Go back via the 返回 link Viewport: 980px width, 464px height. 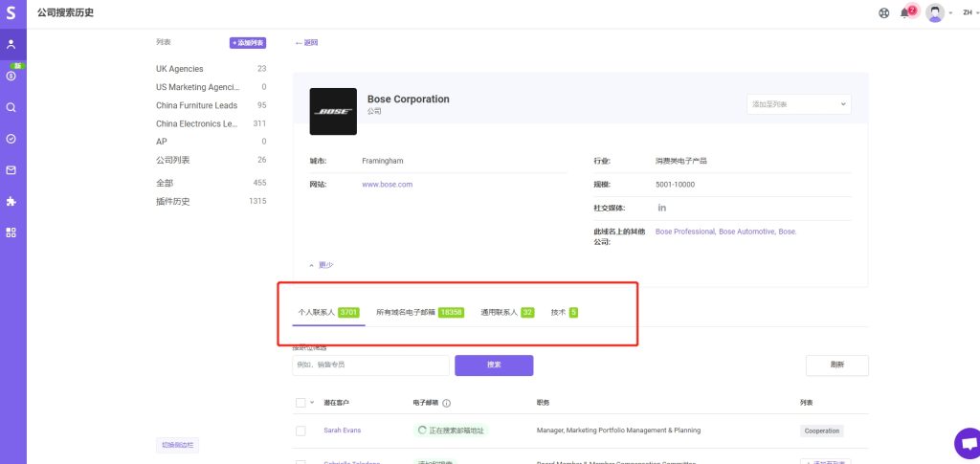click(x=307, y=42)
